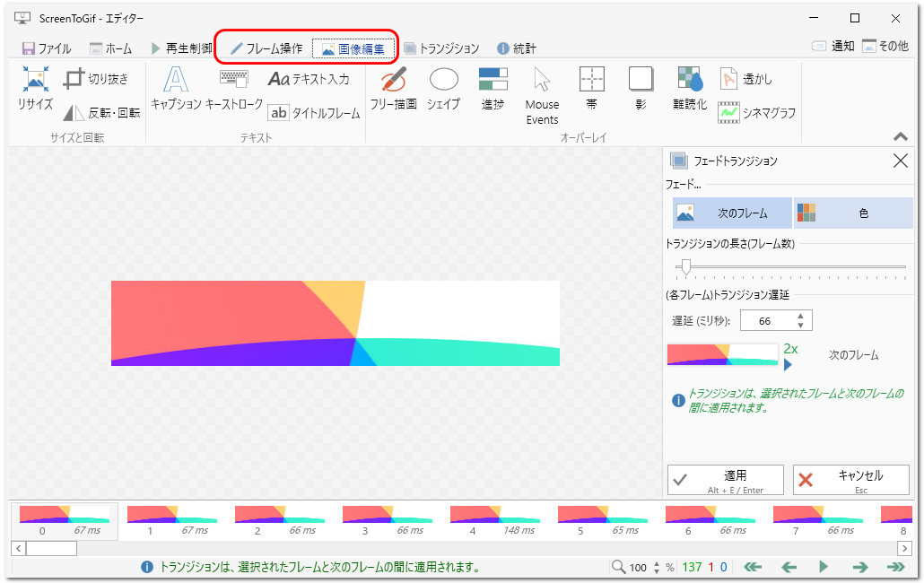
Task: Switch to the トランジション tab
Action: click(440, 48)
